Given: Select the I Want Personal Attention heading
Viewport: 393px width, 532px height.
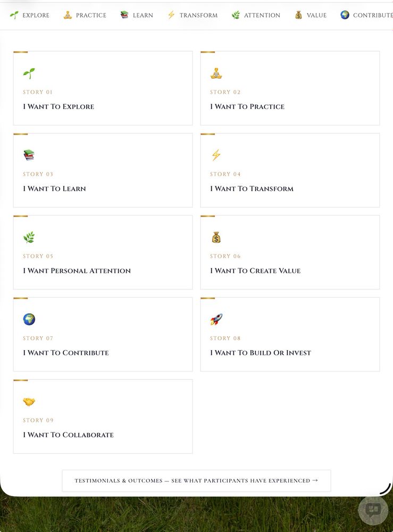Looking at the screenshot, I should tap(77, 271).
